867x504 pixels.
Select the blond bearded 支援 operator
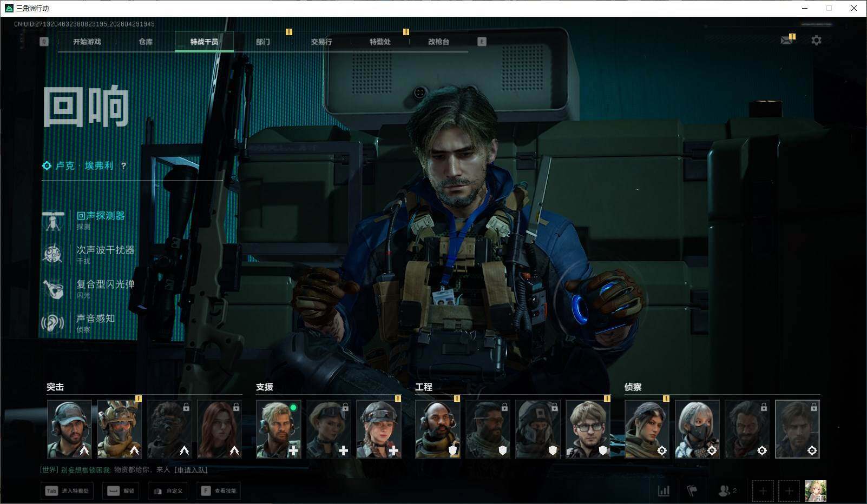pyautogui.click(x=279, y=429)
